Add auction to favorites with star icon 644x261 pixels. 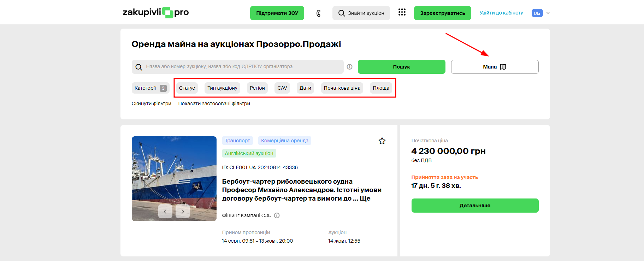[x=382, y=141]
